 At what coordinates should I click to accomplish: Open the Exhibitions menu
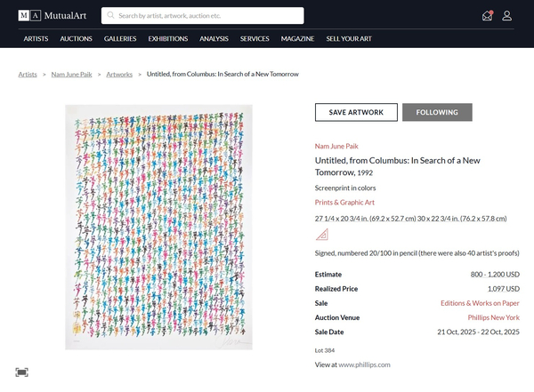pos(168,39)
